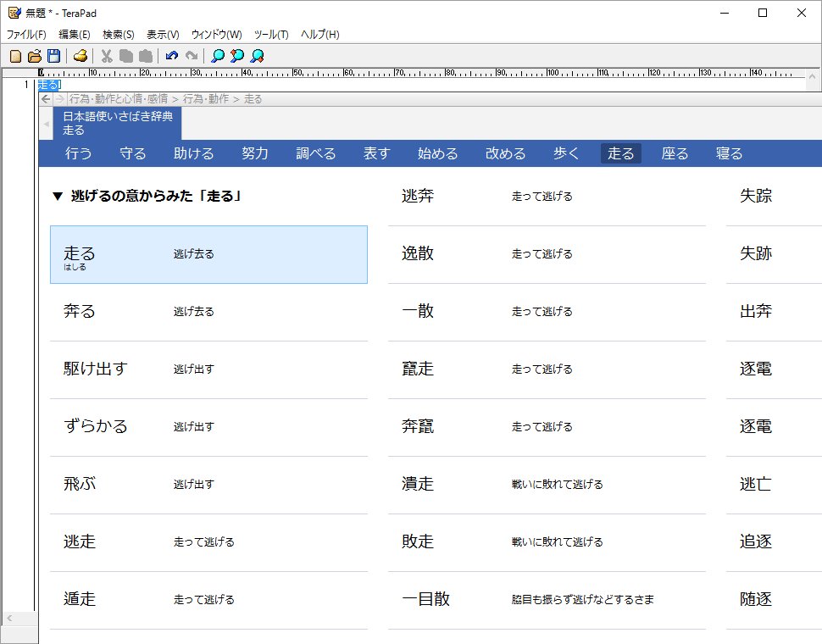Select the 逃走 entry
The width and height of the screenshot is (822, 644).
point(208,543)
